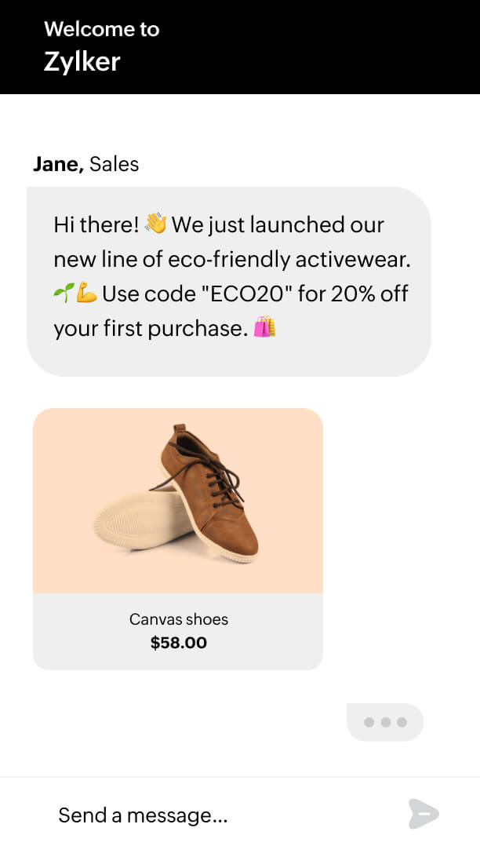Click the waving hand emoji
Viewport: 480px width, 868px height.
coord(156,224)
